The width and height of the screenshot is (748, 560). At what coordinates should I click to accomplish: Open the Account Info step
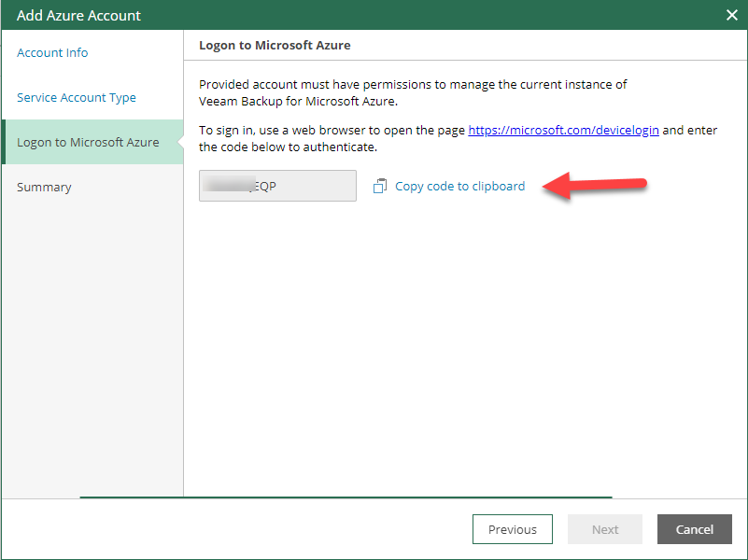click(52, 52)
